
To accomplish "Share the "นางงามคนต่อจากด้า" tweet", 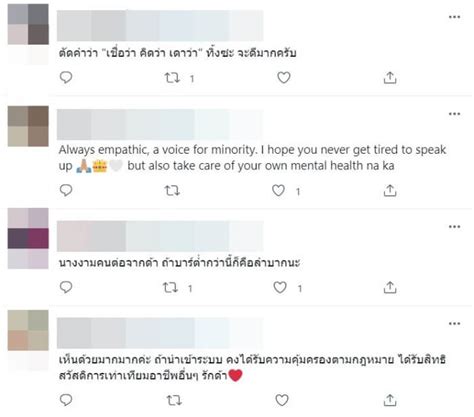I will (390, 287).
